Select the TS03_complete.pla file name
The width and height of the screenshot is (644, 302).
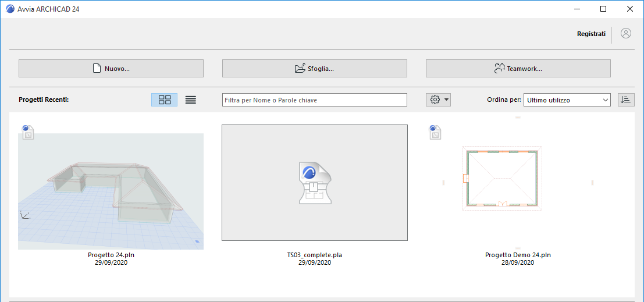315,255
